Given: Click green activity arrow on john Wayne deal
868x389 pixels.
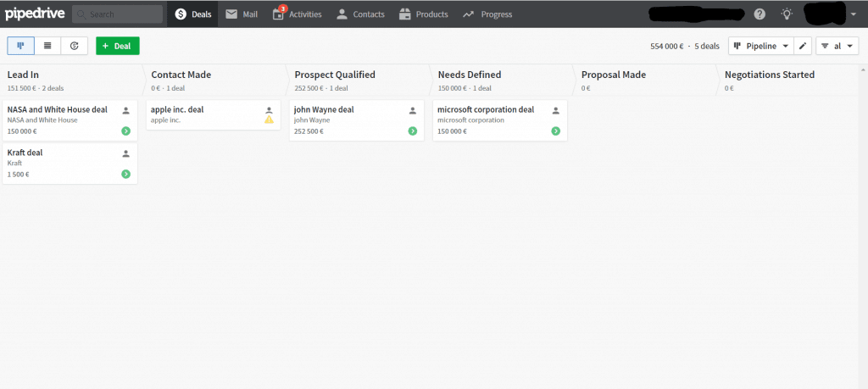Looking at the screenshot, I should click(x=413, y=131).
